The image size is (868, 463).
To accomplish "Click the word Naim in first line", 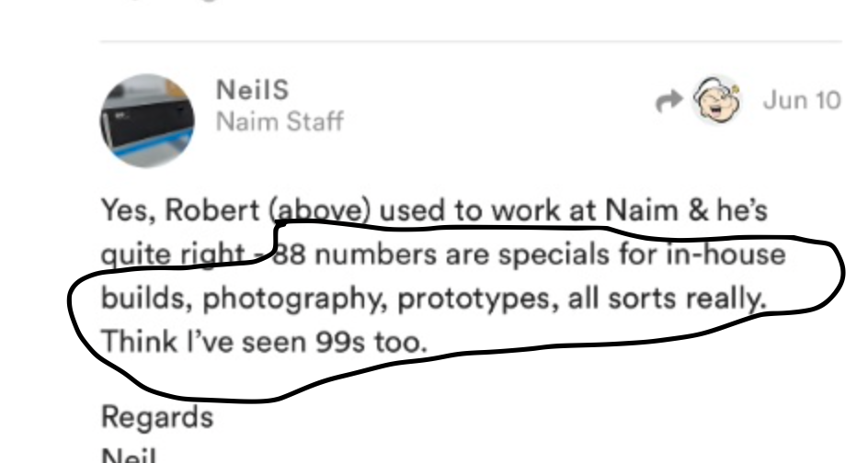I will pos(642,210).
